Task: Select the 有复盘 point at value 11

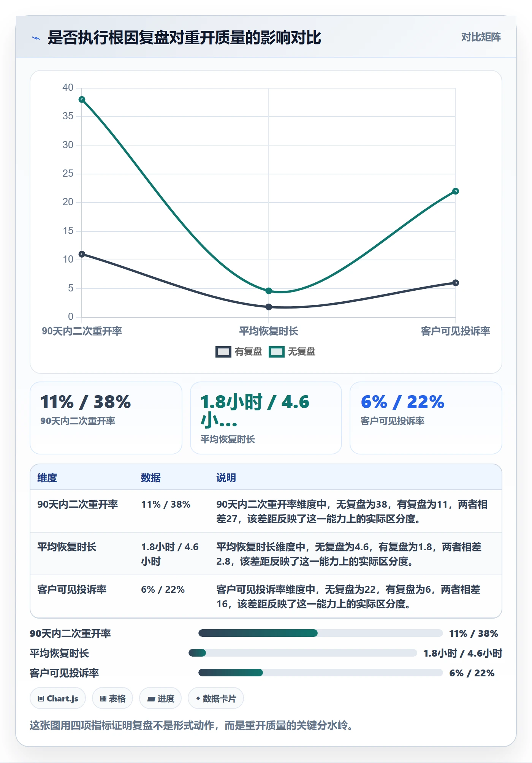Action: 82,254
